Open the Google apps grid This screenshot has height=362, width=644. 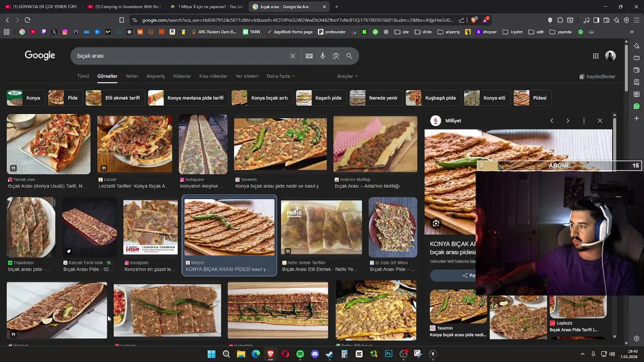click(x=596, y=56)
